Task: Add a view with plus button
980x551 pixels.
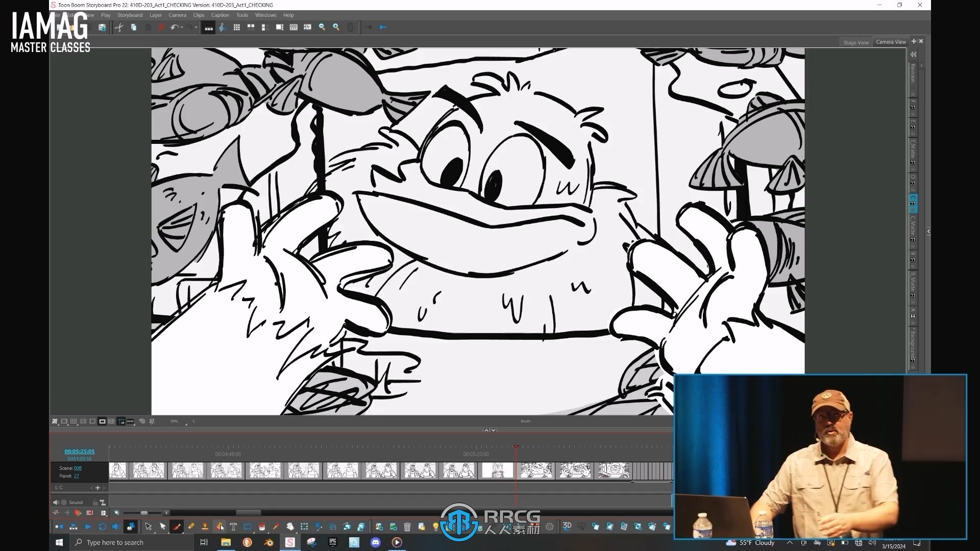Action: (x=914, y=41)
